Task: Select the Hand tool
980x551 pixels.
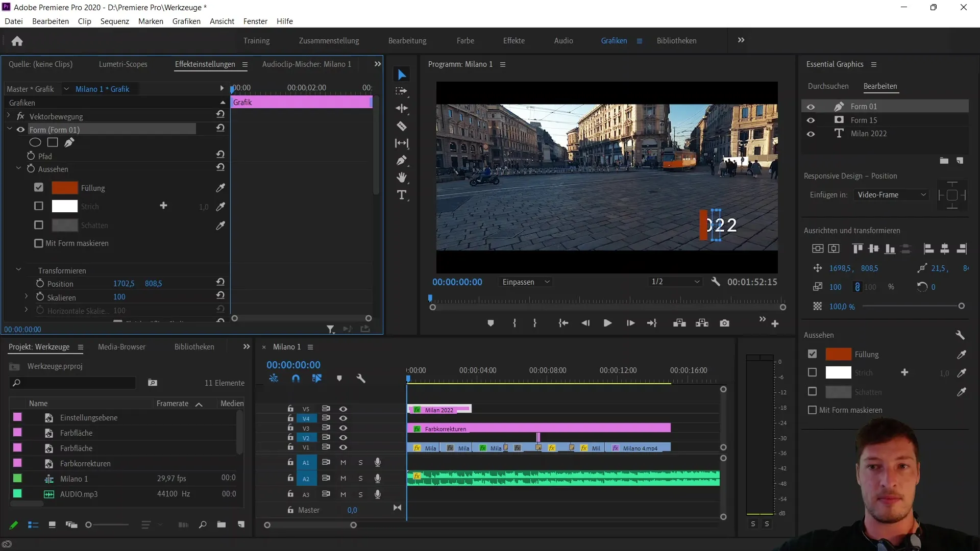Action: (402, 178)
